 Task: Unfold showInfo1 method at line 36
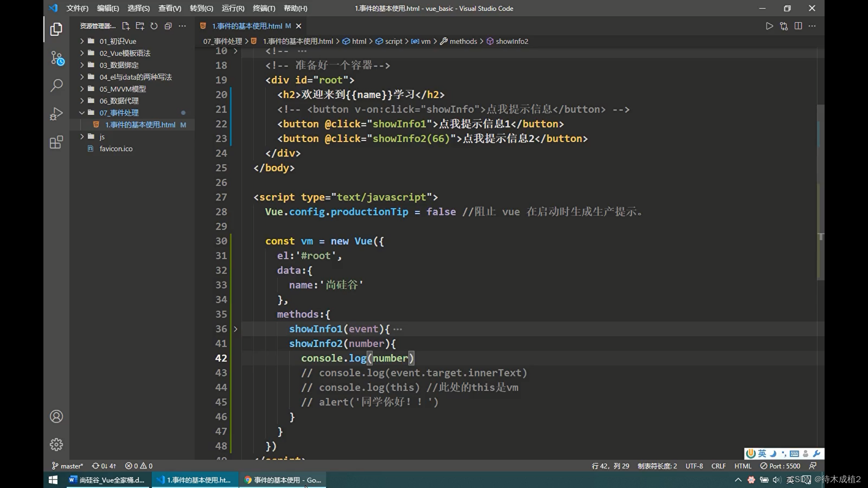point(236,329)
